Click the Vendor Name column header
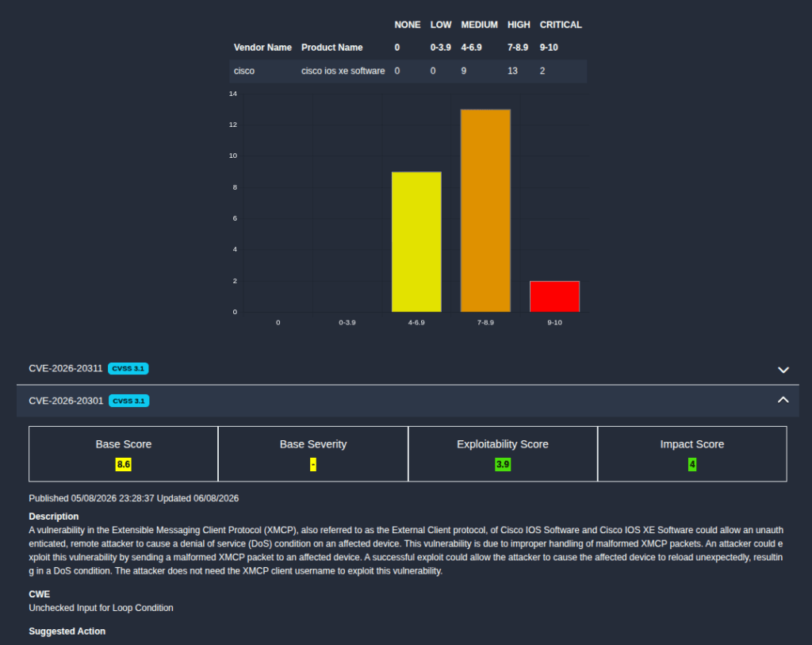Screen dimensions: 812x645 point(262,48)
